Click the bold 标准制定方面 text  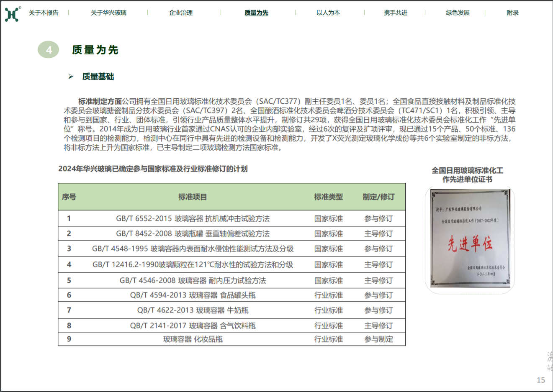[x=100, y=101]
